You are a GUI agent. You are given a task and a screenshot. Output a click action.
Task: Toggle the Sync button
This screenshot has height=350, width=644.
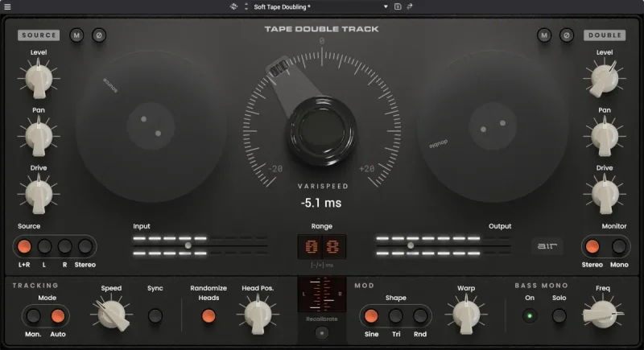pos(155,316)
